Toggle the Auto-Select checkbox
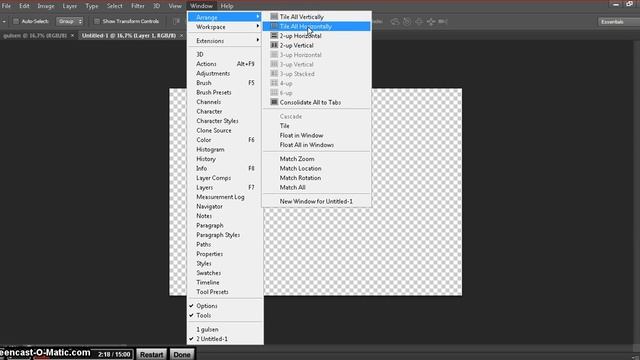 pyautogui.click(x=16, y=21)
